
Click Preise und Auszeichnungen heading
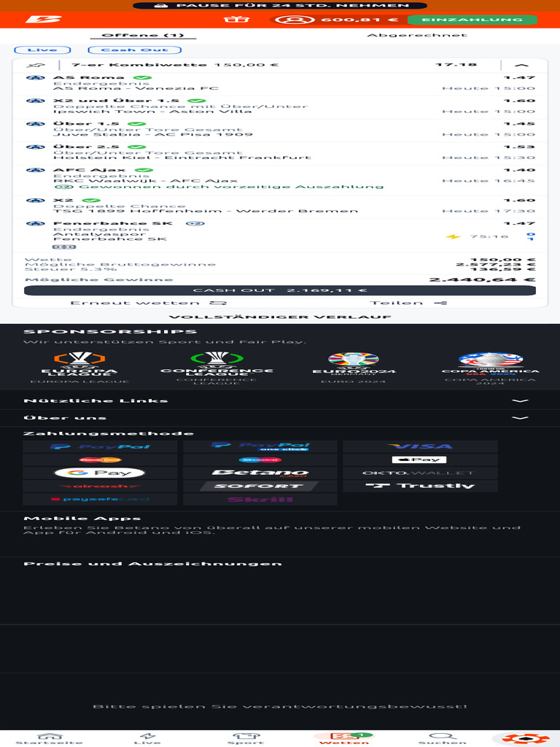click(x=153, y=564)
